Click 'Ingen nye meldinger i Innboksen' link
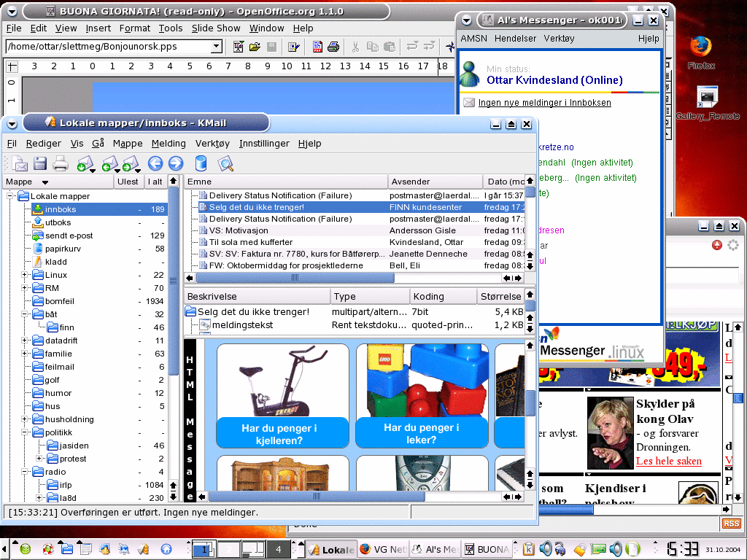The width and height of the screenshot is (747, 560). coord(544,103)
